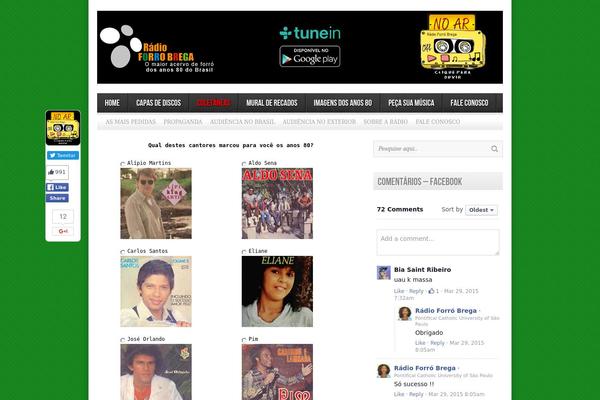600x400 pixels.
Task: Click the José Orlando album cover
Action: [x=156, y=372]
